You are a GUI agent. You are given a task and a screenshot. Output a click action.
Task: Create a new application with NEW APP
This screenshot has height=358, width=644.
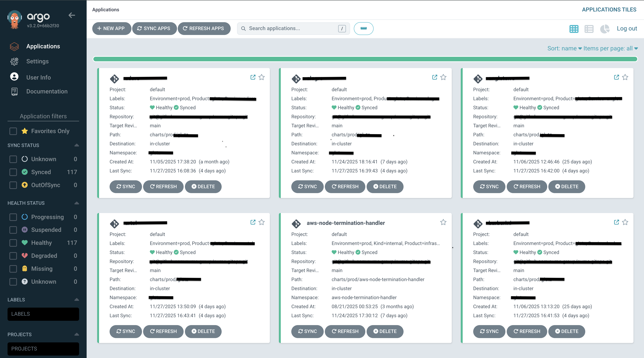point(111,28)
